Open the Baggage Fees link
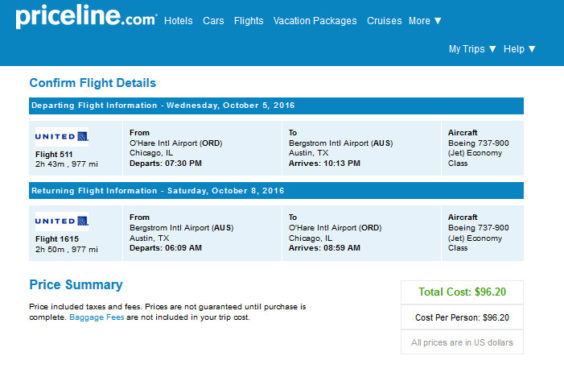Screen dimensions: 564x377 click(96, 317)
